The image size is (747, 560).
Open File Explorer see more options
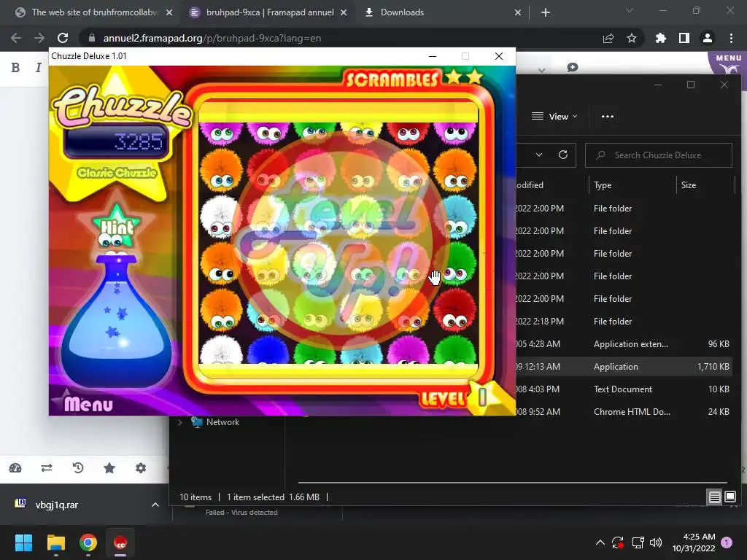pos(608,116)
